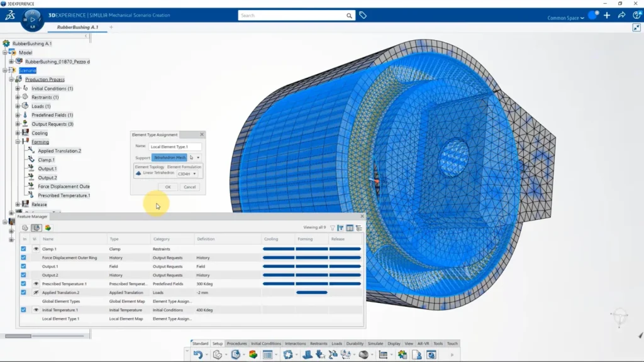Click the column layout icon in Feature Manager
Image resolution: width=644 pixels, height=362 pixels.
coord(350,228)
